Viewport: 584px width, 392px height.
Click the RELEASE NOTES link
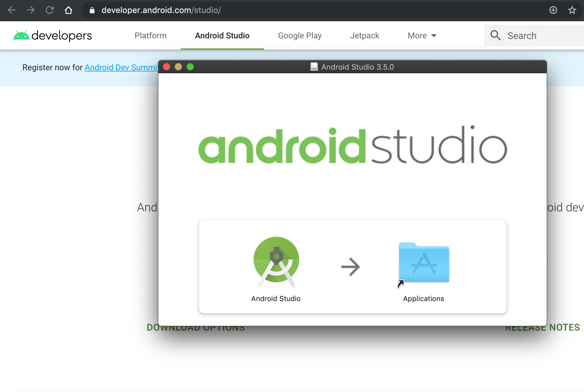point(543,328)
